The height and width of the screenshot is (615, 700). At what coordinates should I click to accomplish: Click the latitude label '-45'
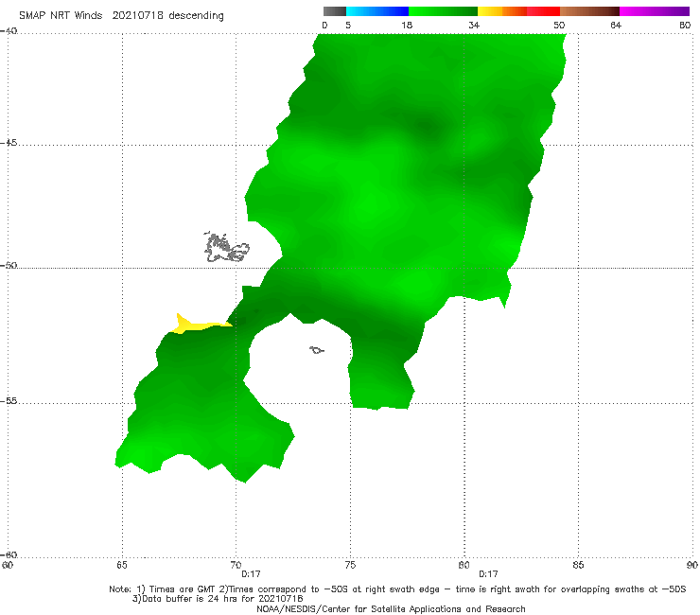[9, 143]
